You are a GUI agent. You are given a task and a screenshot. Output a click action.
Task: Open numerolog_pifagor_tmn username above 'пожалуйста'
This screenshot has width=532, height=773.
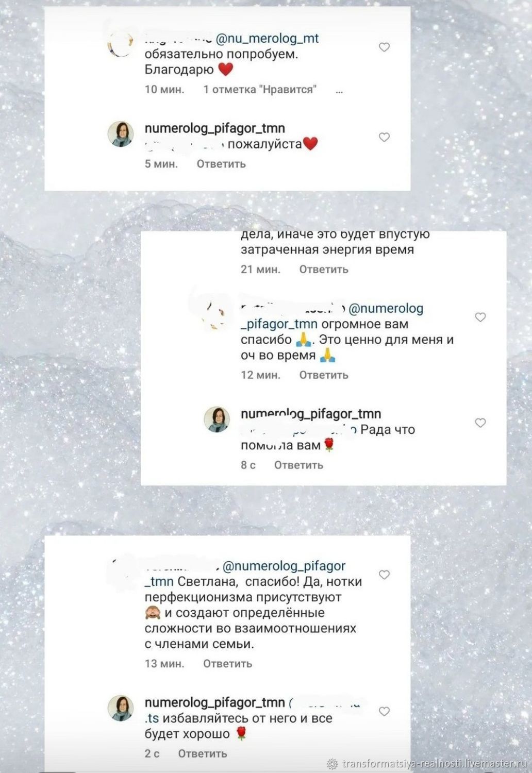(215, 128)
